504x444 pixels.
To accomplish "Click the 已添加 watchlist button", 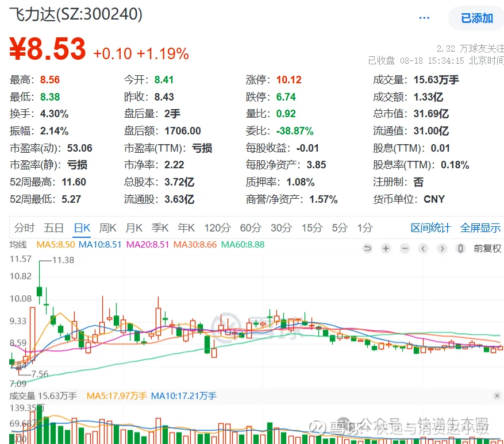I will [x=476, y=18].
